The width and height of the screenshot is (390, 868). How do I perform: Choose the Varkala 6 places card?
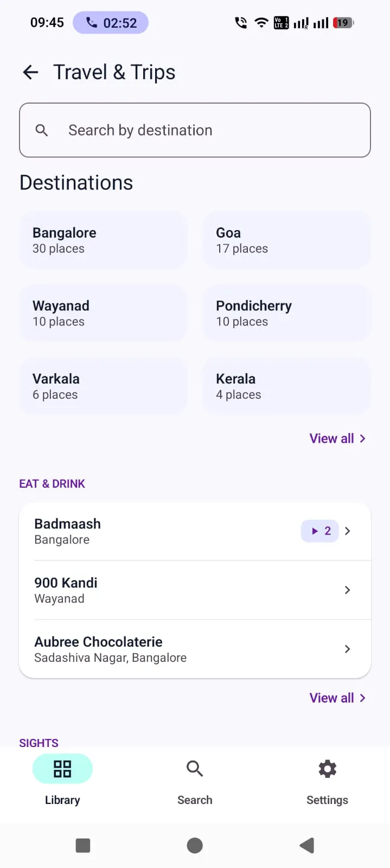[104, 386]
